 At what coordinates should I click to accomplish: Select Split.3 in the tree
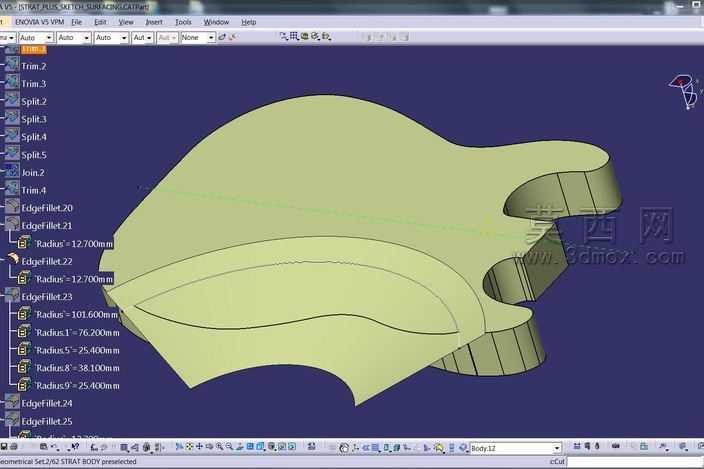click(x=34, y=119)
